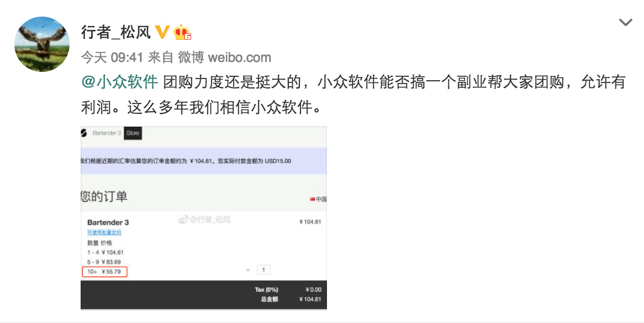Image resolution: width=644 pixels, height=323 pixels.
Task: Click the 微博 weibo.com source link
Action: pos(224,57)
